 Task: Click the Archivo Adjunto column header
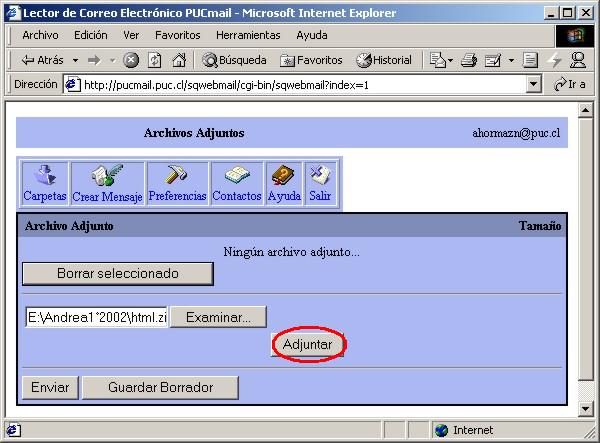click(x=69, y=226)
